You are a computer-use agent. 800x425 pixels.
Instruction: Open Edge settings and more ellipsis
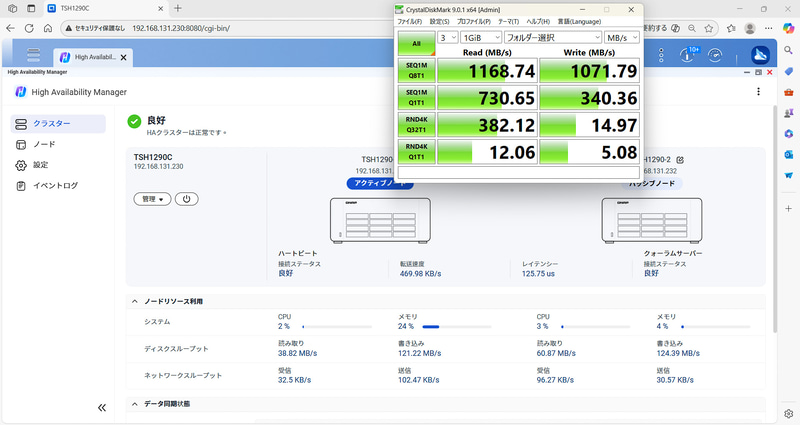pyautogui.click(x=768, y=28)
